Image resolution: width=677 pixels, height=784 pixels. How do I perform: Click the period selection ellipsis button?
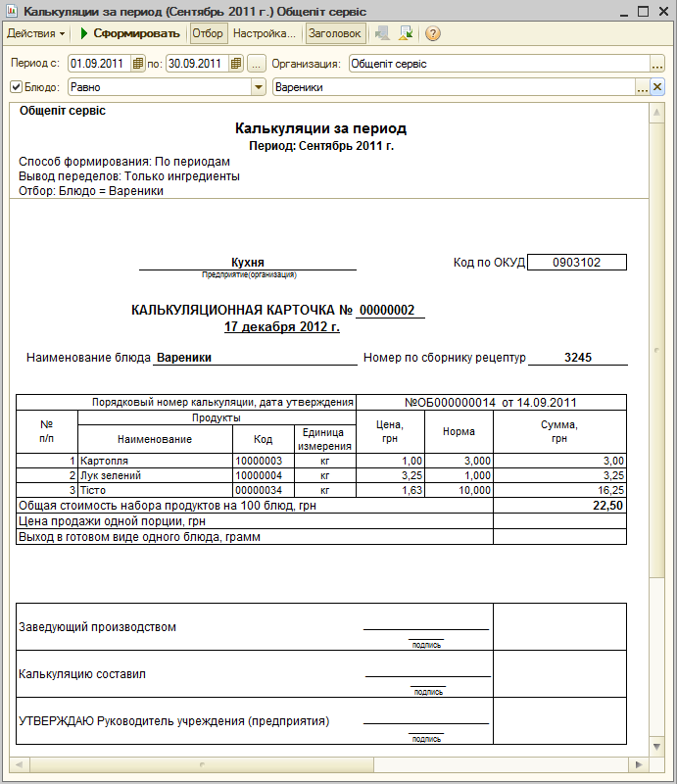pyautogui.click(x=256, y=64)
